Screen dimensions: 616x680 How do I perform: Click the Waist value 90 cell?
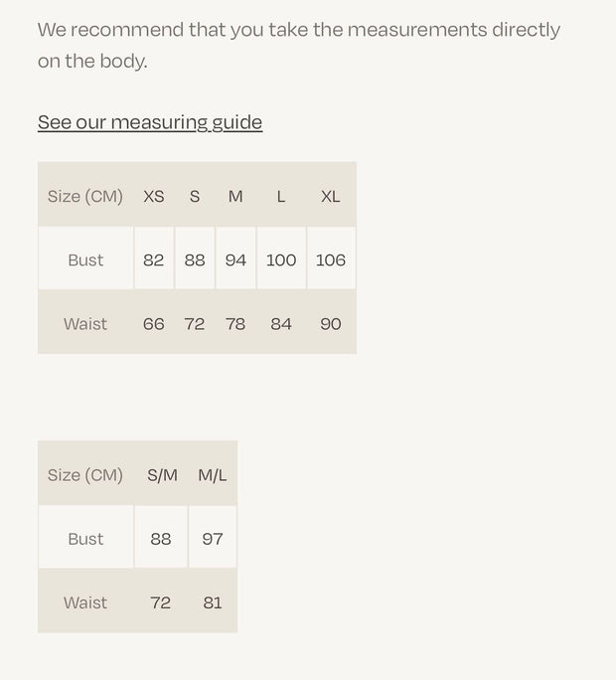point(331,323)
